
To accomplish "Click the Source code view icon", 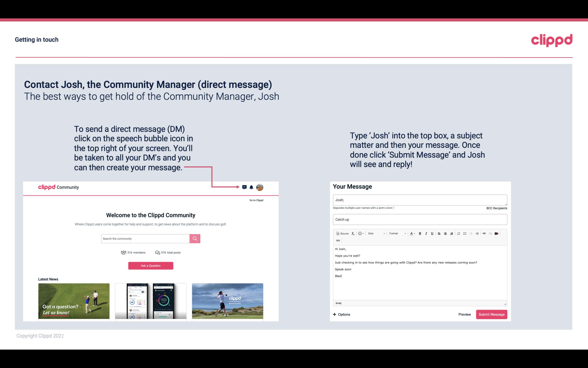I will (x=341, y=233).
